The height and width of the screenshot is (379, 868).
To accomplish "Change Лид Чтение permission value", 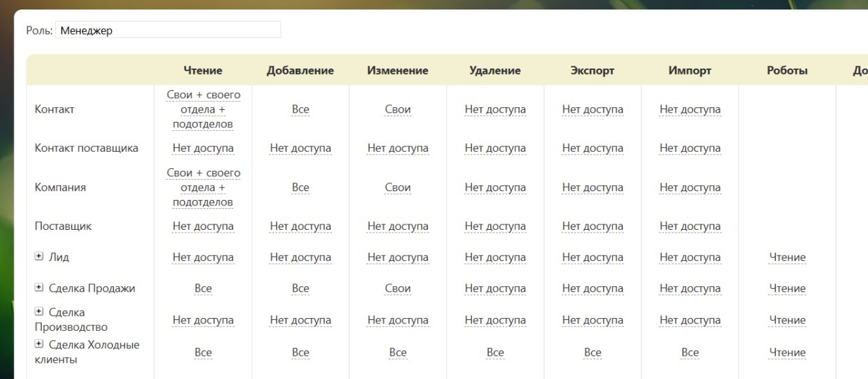I will (x=203, y=257).
